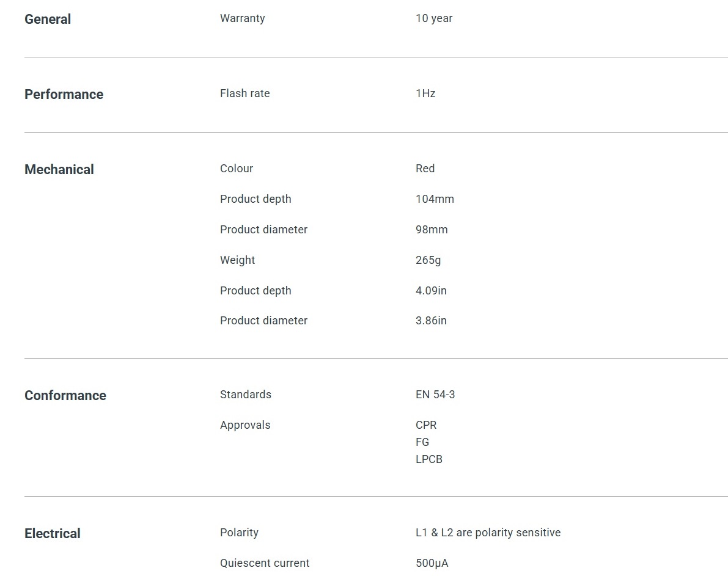Click the Warranty label

tap(242, 18)
